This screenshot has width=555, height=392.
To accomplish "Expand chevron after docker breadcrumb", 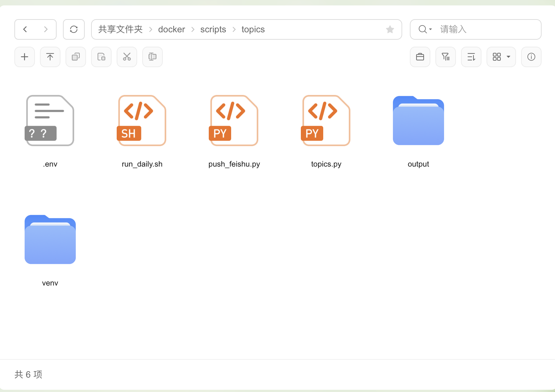I will [193, 29].
